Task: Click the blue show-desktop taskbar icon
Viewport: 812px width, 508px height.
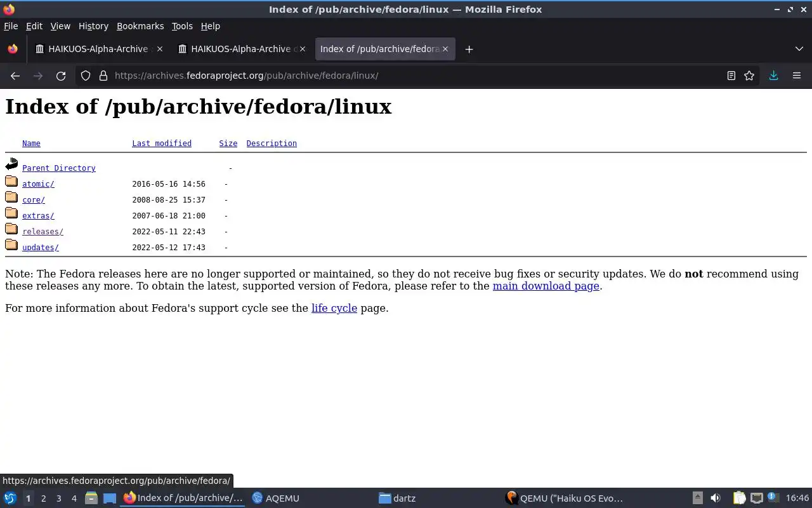Action: [x=110, y=498]
